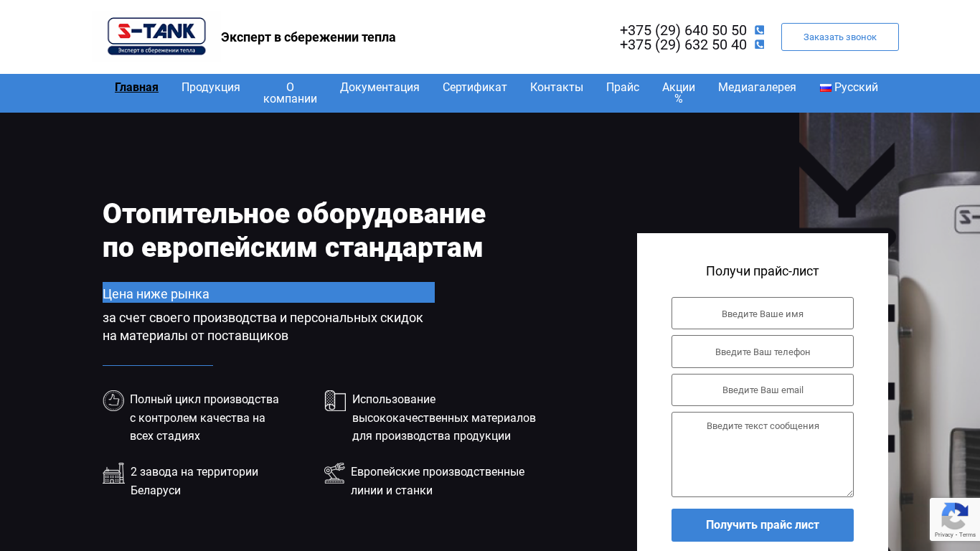Click the Получить прайс лист button
Screen dimensions: 980x551
click(763, 525)
